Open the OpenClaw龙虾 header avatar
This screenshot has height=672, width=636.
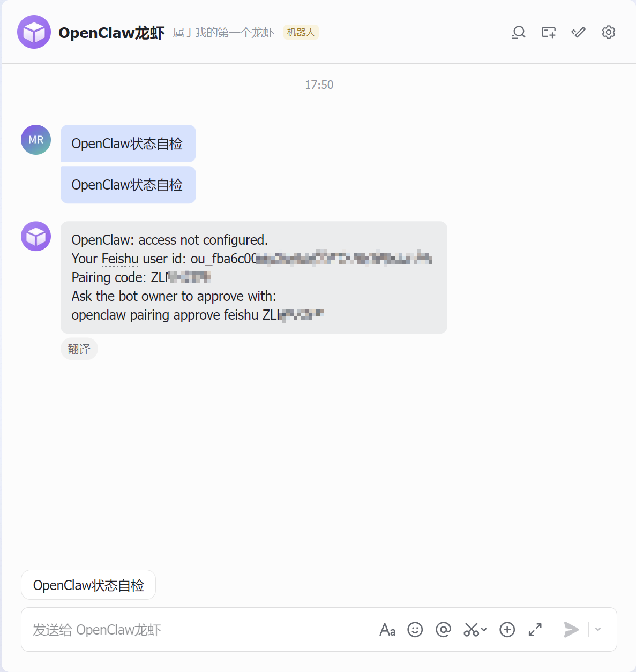pyautogui.click(x=34, y=32)
